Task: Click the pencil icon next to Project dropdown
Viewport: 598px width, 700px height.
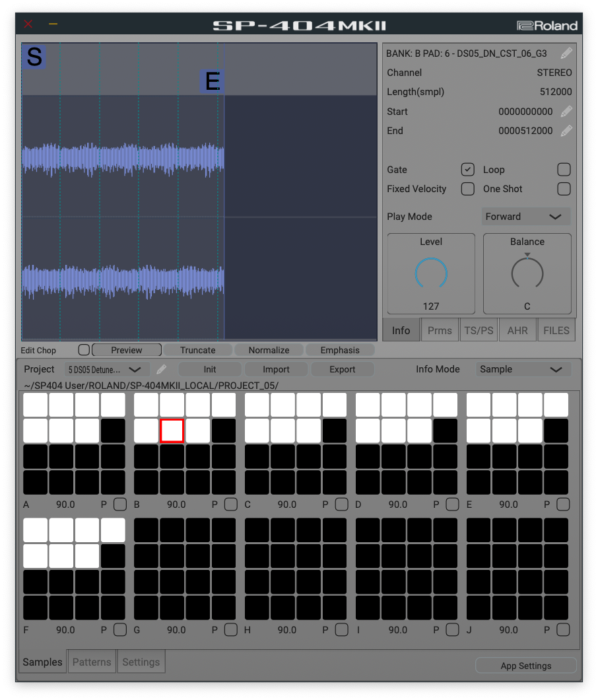Action: point(162,369)
